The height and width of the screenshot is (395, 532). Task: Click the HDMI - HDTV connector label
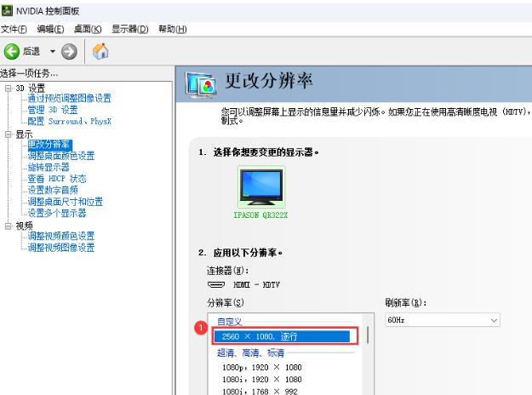(256, 284)
